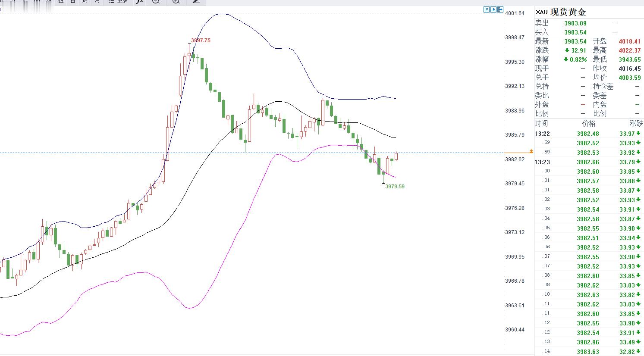Click the 持仓差 label

(603, 87)
